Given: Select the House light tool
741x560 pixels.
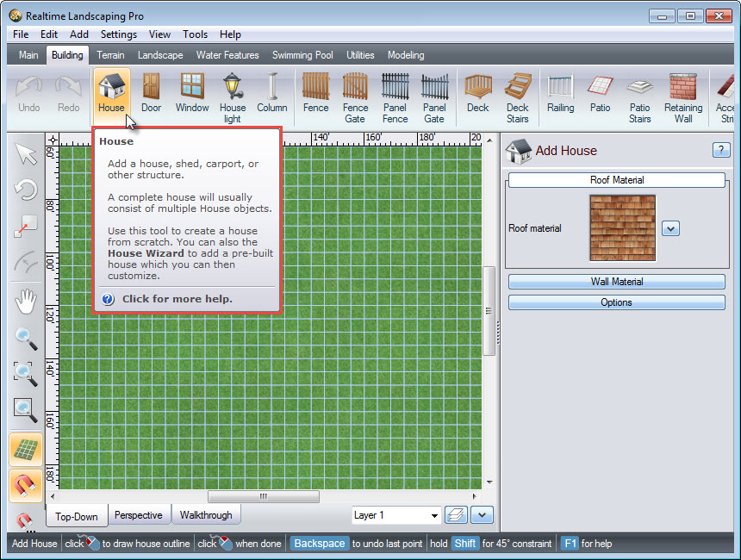Looking at the screenshot, I should 233,96.
